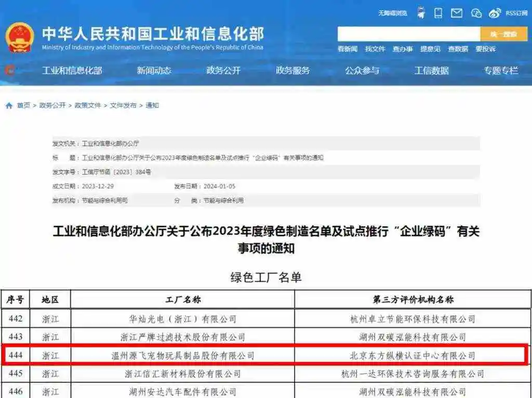Image resolution: width=532 pixels, height=398 pixels.
Task: Click serial number cell 444
Action: (x=16, y=355)
